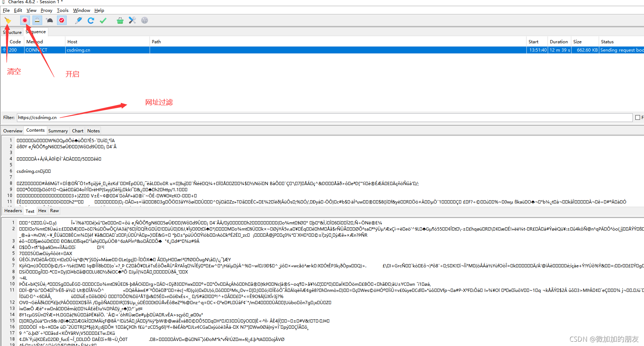Open Compose with the blue pen icon
This screenshot has width=644, height=346.
click(79, 21)
